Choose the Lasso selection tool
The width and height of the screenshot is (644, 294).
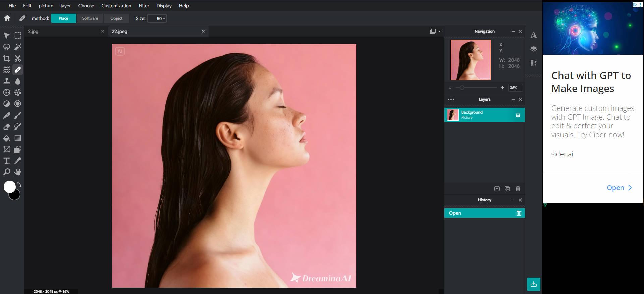pos(6,47)
